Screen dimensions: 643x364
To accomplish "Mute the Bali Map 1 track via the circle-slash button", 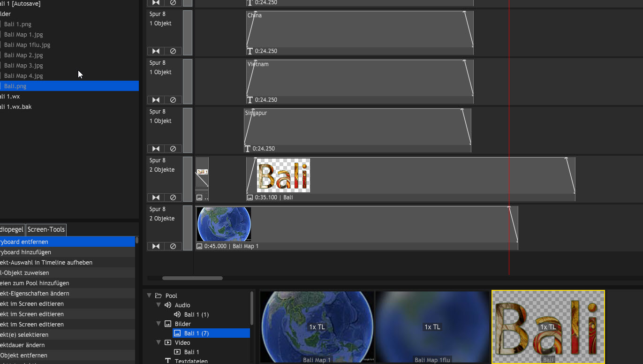I will coord(173,246).
